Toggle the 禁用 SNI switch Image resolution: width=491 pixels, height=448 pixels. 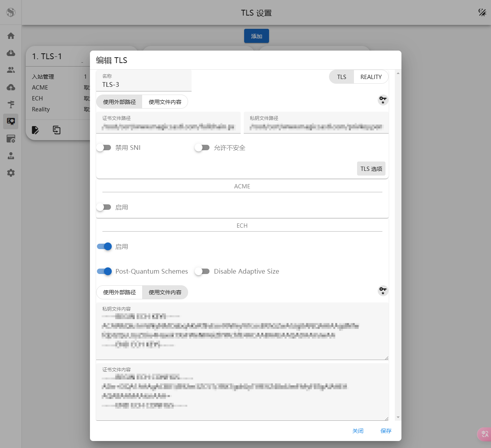[104, 148]
